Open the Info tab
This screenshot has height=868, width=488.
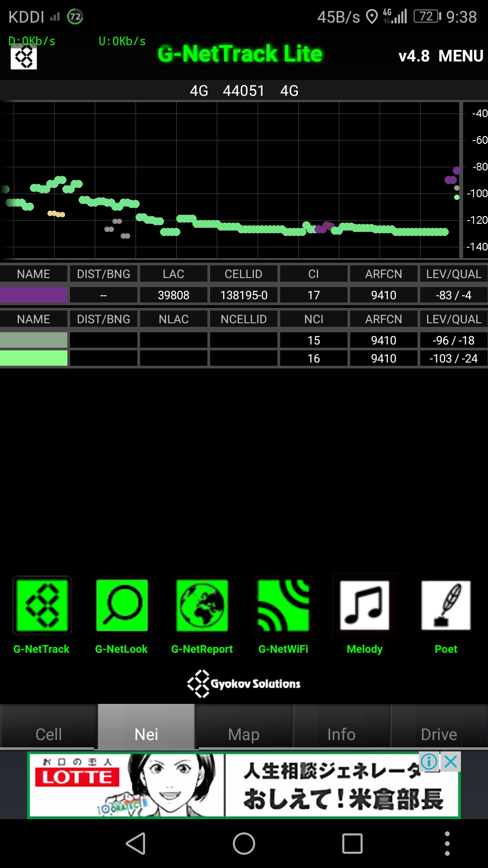(342, 727)
